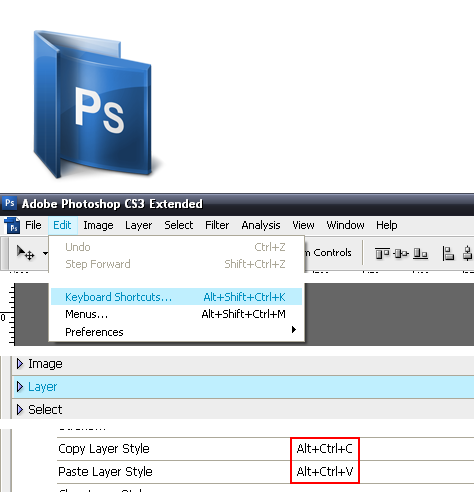Image resolution: width=474 pixels, height=492 pixels.
Task: Click the Ps icon in the title bar
Action: pyautogui.click(x=10, y=203)
